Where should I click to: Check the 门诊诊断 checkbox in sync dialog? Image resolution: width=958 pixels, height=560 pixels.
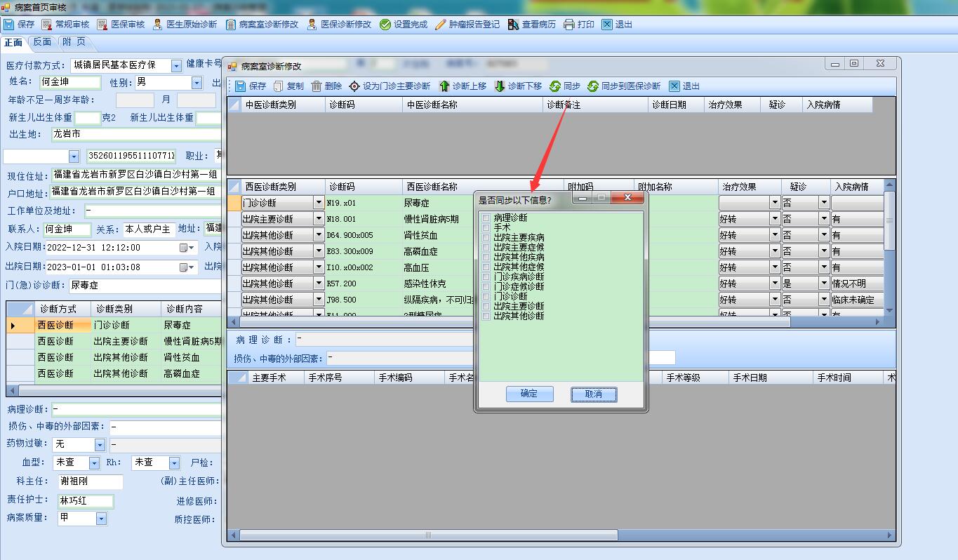pos(486,297)
